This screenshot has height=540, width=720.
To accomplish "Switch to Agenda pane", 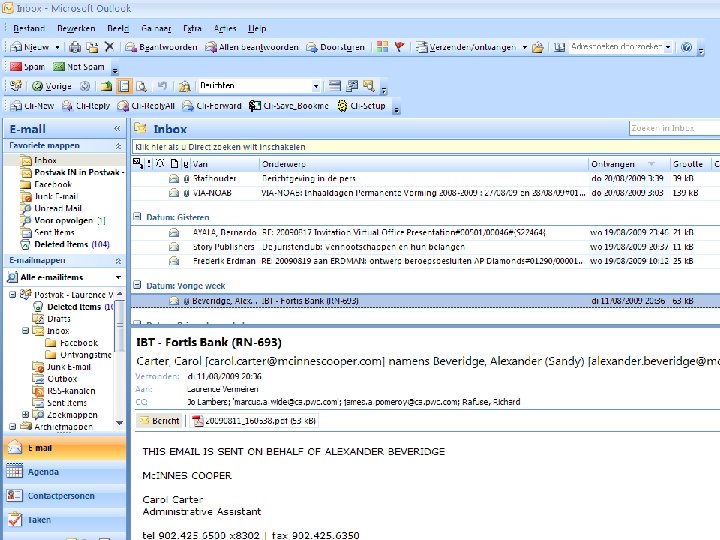I will click(64, 472).
